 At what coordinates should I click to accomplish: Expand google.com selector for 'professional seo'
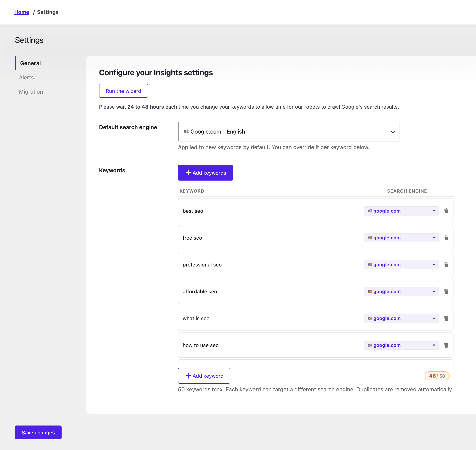(401, 265)
